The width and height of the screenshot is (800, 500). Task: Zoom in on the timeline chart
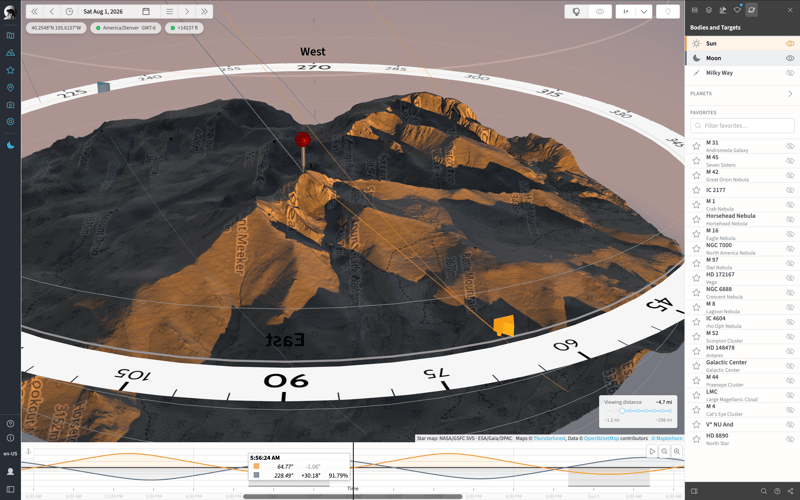click(x=677, y=451)
